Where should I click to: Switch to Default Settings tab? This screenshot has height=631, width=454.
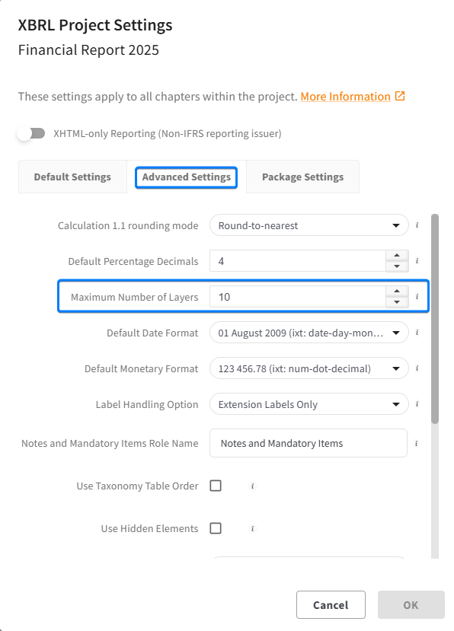point(72,177)
